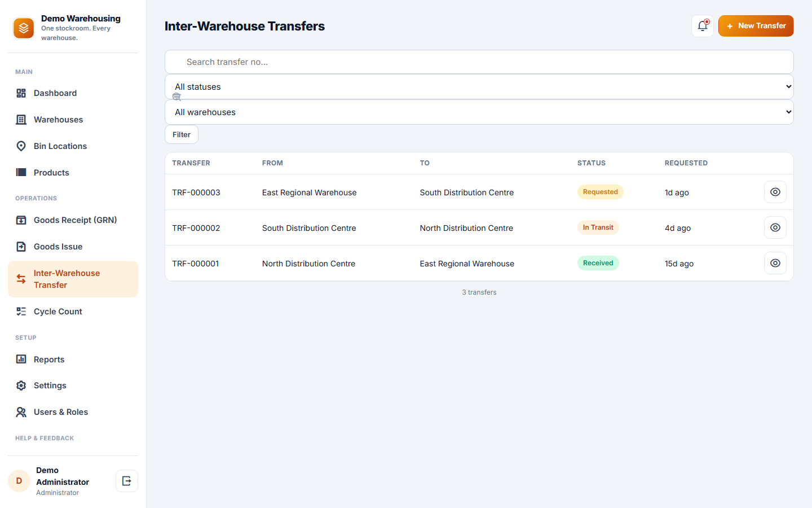Click the REQUESTED column header
Image resolution: width=812 pixels, height=508 pixels.
tap(686, 163)
